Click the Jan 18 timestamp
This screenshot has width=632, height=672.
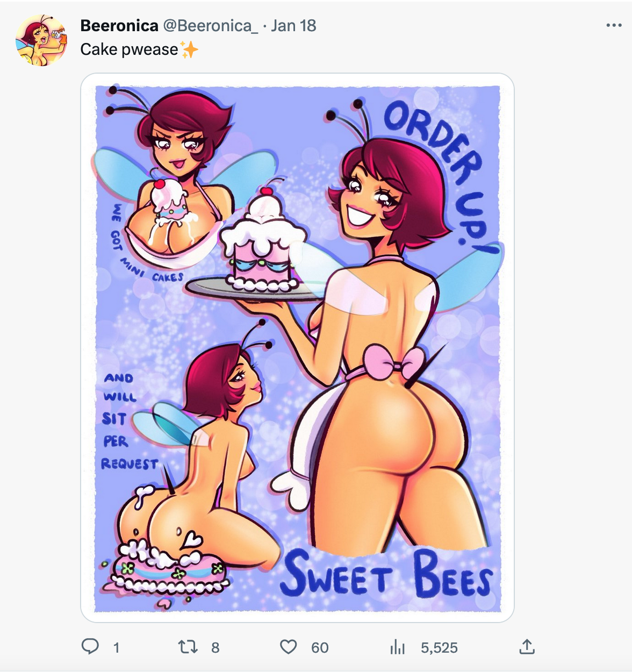(x=293, y=25)
